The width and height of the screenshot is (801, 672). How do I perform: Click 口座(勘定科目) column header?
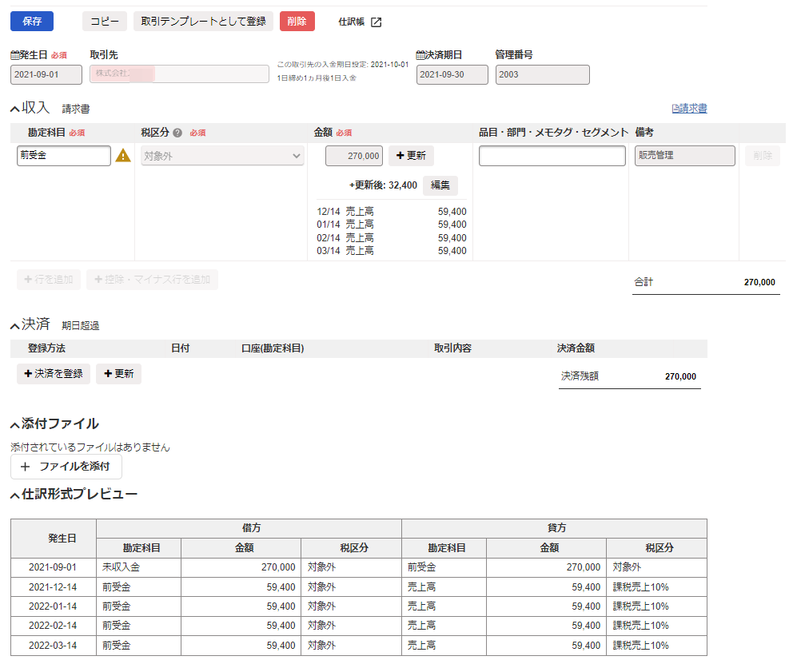[x=273, y=348]
